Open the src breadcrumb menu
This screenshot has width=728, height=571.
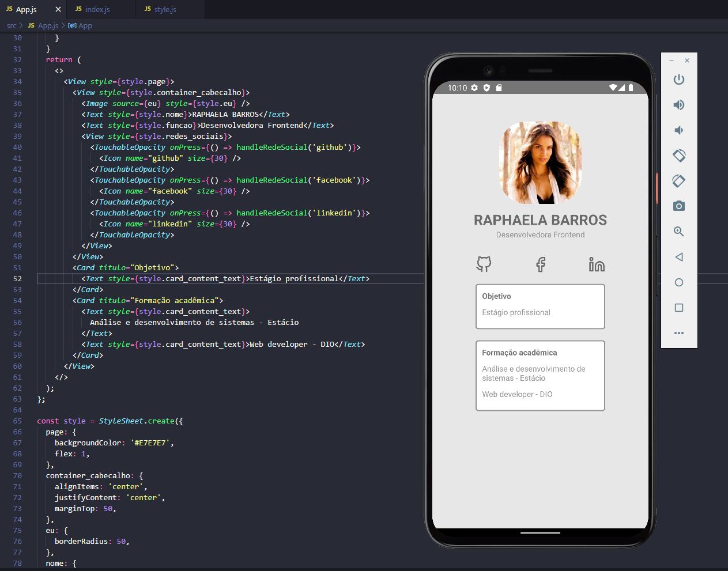pos(10,25)
